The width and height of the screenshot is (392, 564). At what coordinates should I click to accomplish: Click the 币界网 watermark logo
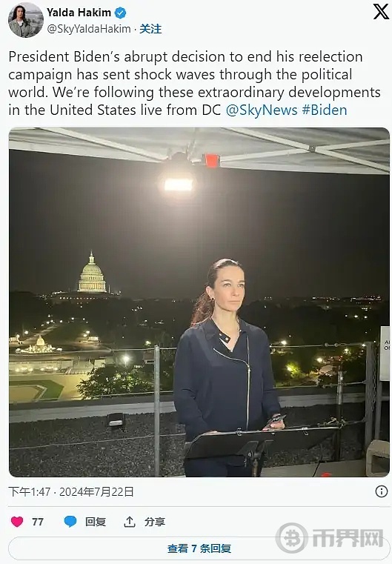[x=330, y=538]
